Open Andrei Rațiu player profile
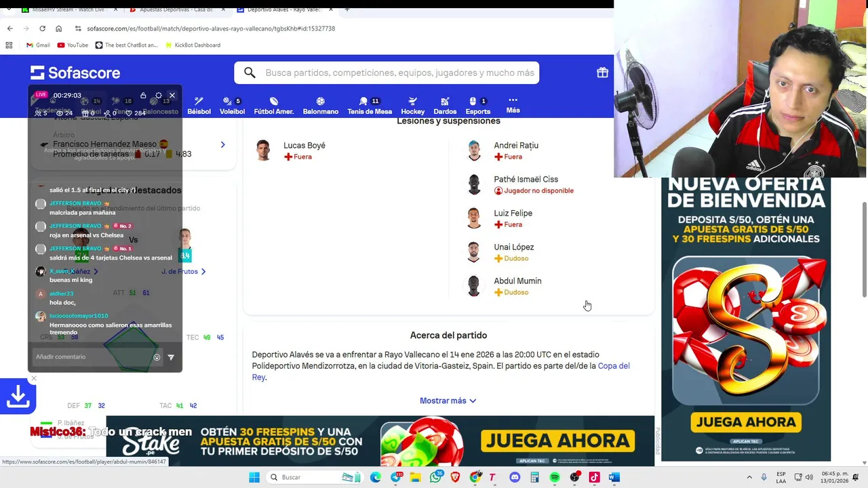The width and height of the screenshot is (868, 488). 516,145
